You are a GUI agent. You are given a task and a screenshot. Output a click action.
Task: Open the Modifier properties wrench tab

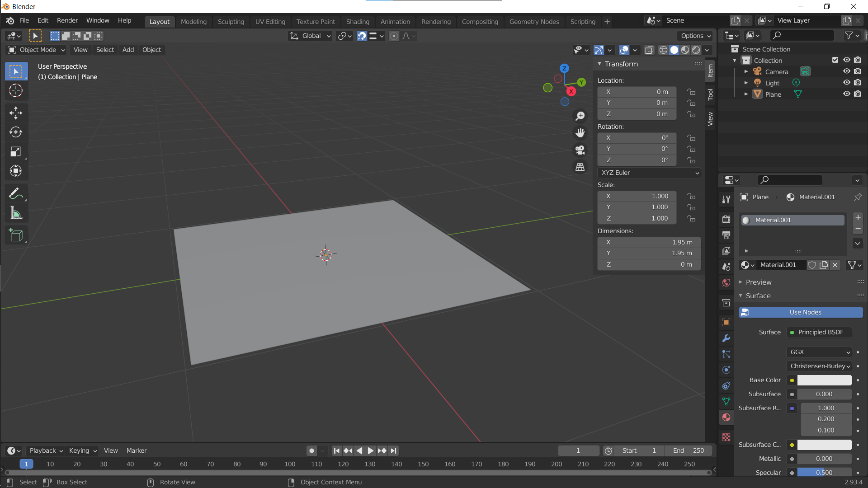click(x=726, y=338)
